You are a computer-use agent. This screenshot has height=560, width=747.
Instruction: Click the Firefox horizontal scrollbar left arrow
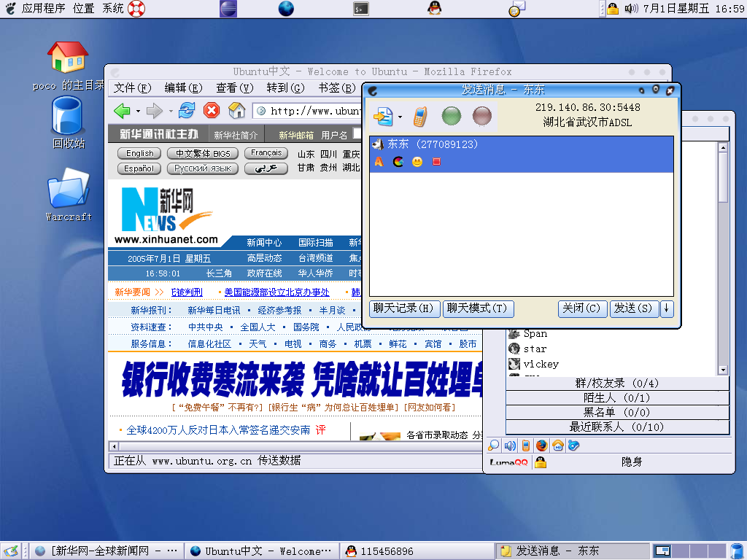[114, 447]
